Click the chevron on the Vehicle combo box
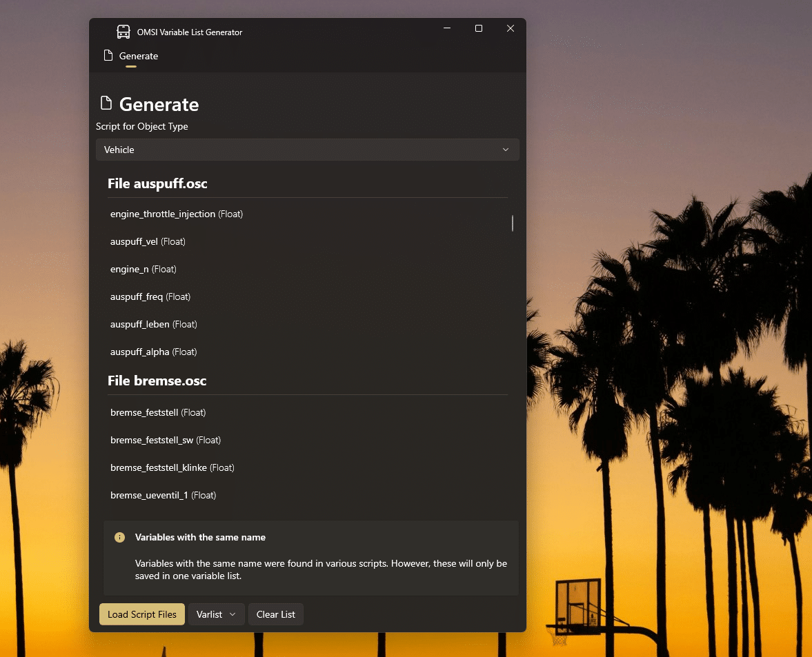The height and width of the screenshot is (657, 812). point(506,150)
